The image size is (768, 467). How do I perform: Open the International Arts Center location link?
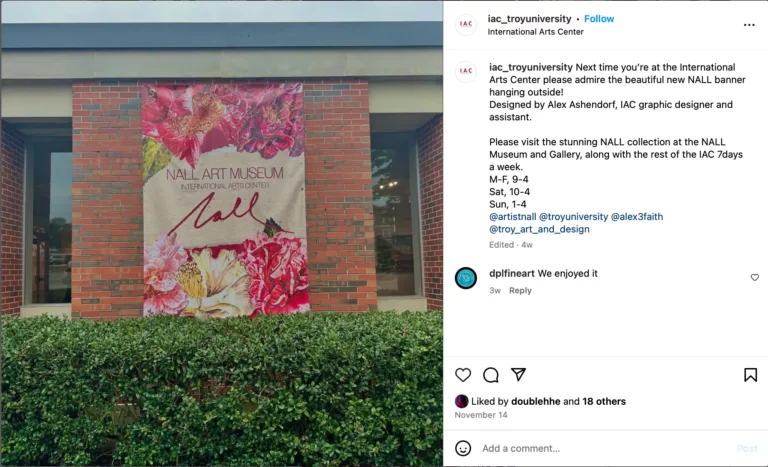click(535, 32)
